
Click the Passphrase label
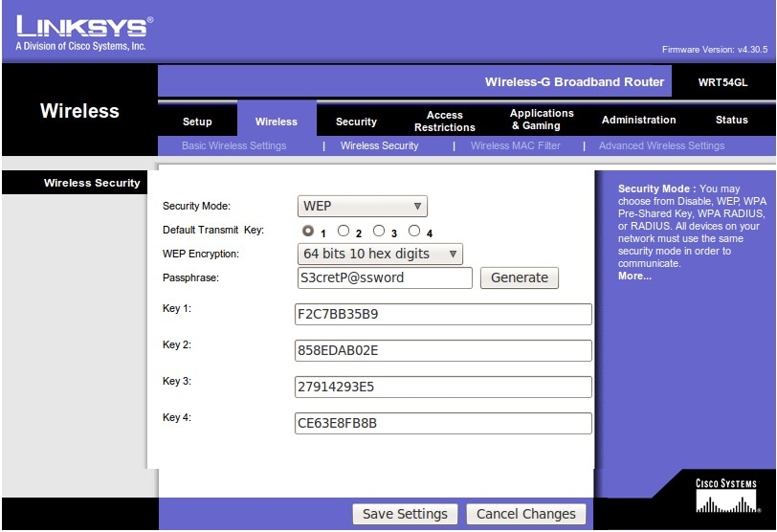pos(190,277)
